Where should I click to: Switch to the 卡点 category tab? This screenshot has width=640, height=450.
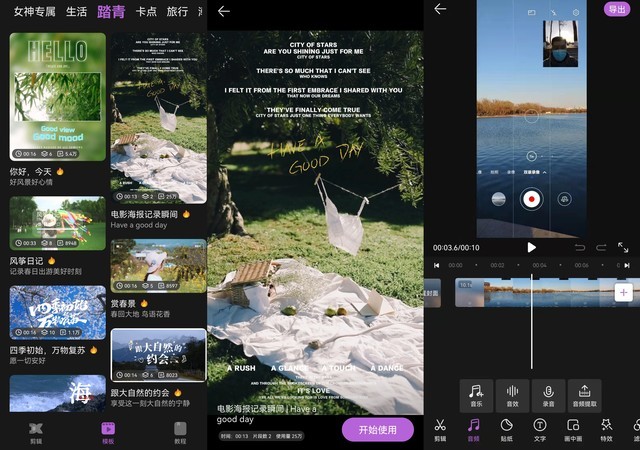click(x=146, y=12)
